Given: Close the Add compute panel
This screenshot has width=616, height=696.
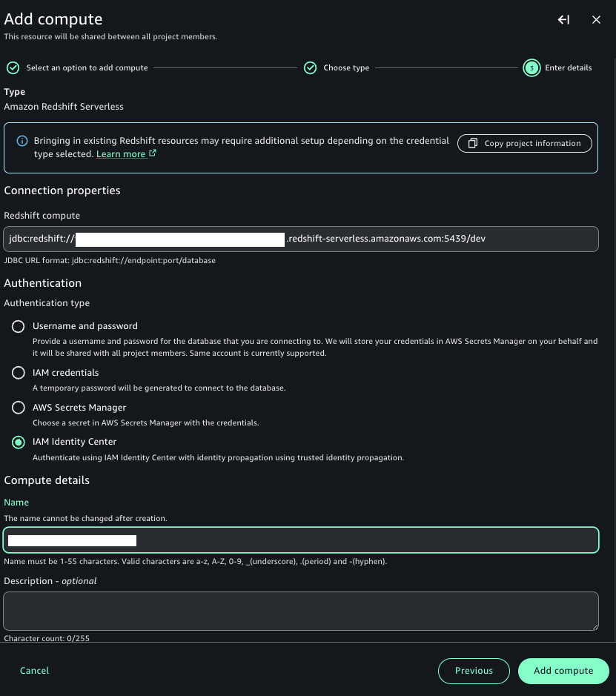Looking at the screenshot, I should 596,20.
